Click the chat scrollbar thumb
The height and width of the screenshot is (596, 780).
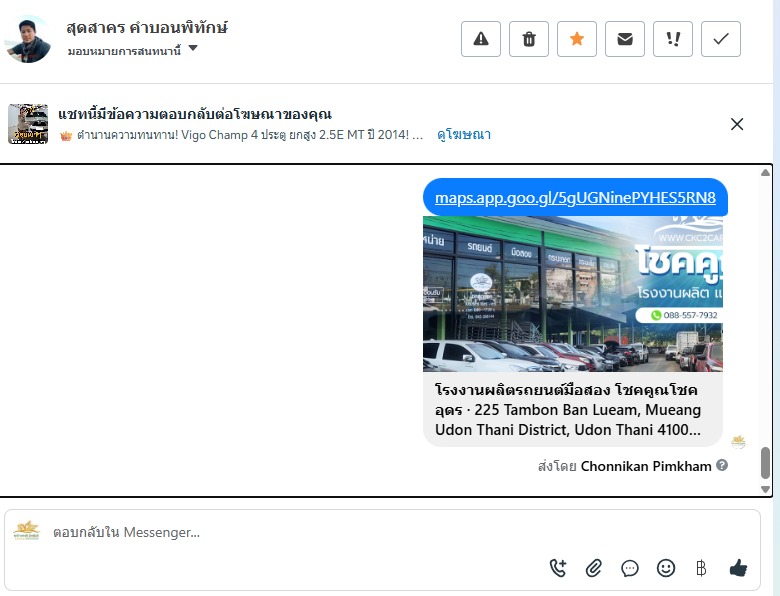(x=765, y=463)
